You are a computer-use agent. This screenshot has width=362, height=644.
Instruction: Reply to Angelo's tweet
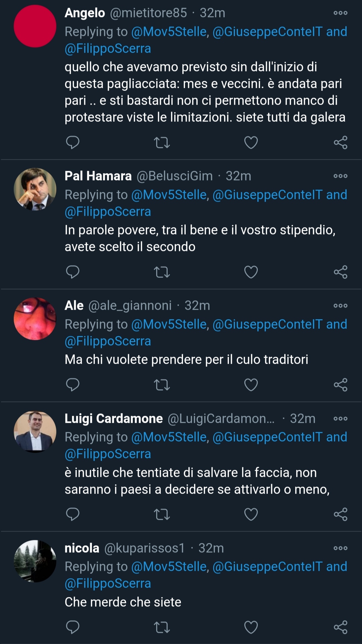72,143
